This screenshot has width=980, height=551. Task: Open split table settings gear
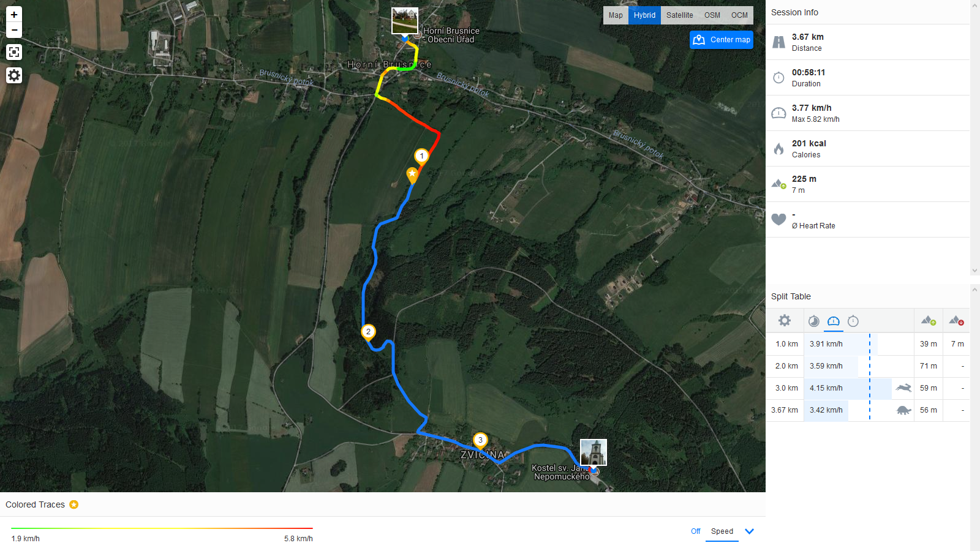(785, 320)
